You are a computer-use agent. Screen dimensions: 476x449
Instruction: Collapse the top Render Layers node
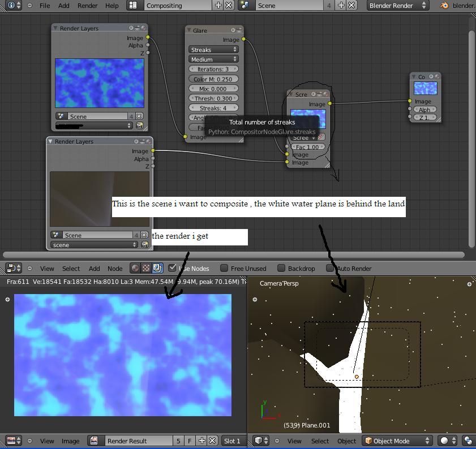click(55, 28)
